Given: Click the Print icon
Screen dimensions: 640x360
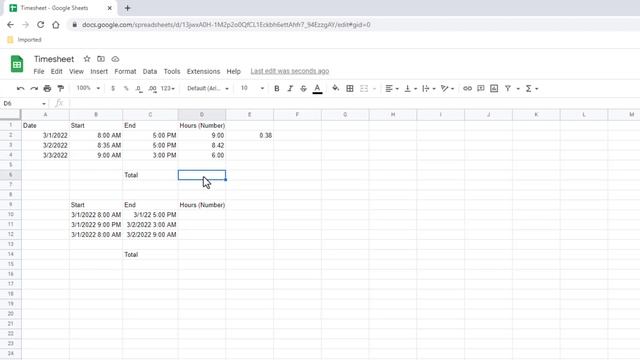Looking at the screenshot, I should (47, 89).
